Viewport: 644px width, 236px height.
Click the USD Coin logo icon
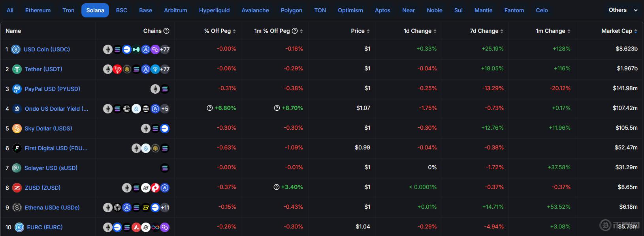tap(16, 49)
